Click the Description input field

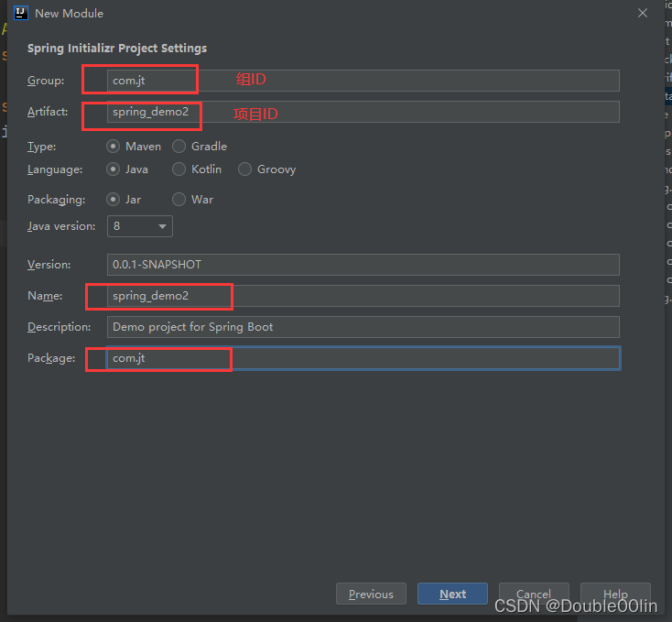pos(363,327)
